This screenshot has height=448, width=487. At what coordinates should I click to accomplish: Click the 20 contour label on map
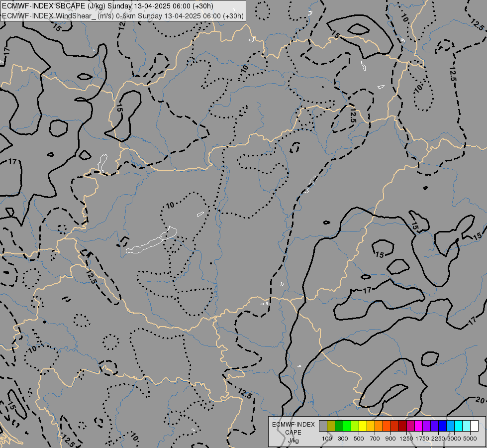tap(480, 400)
